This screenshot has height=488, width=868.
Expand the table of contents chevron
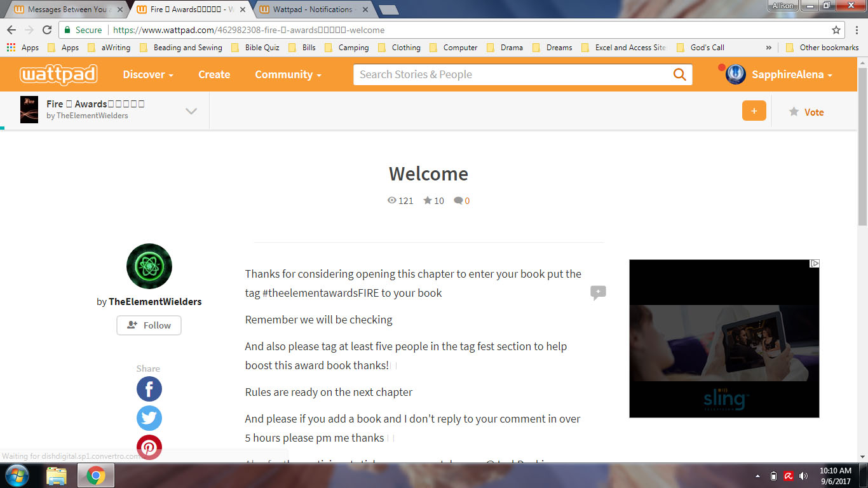click(191, 111)
